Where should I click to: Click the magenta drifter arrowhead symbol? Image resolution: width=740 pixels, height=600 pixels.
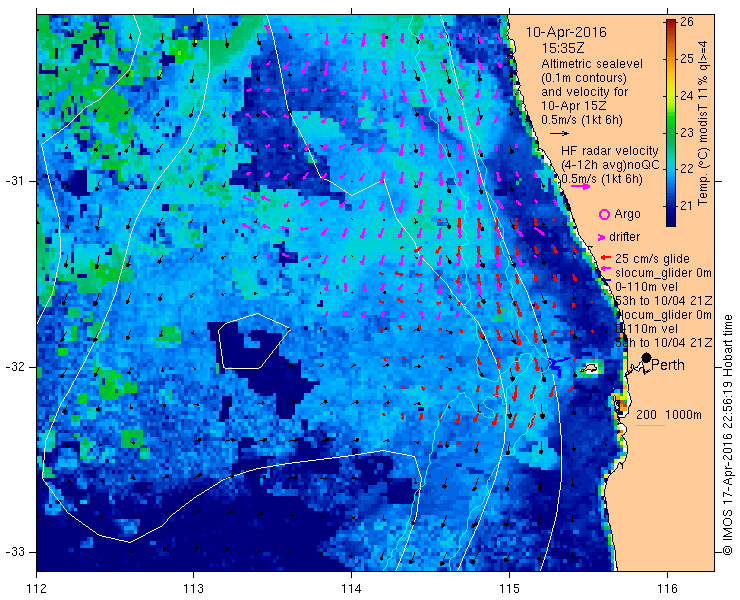click(x=602, y=237)
